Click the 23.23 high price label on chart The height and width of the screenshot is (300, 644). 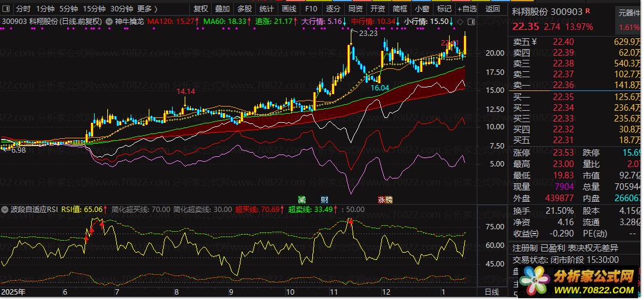[368, 34]
